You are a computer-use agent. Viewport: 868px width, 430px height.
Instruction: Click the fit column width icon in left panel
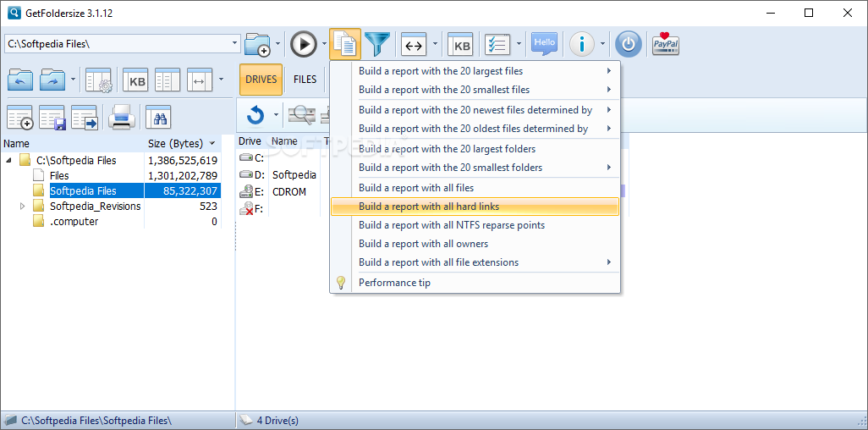pyautogui.click(x=200, y=80)
